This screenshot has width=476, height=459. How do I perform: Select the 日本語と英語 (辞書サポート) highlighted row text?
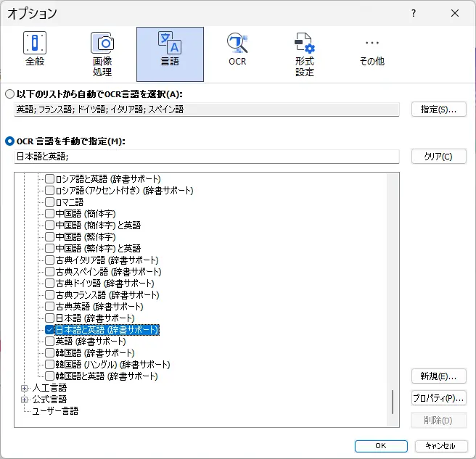pyautogui.click(x=107, y=330)
